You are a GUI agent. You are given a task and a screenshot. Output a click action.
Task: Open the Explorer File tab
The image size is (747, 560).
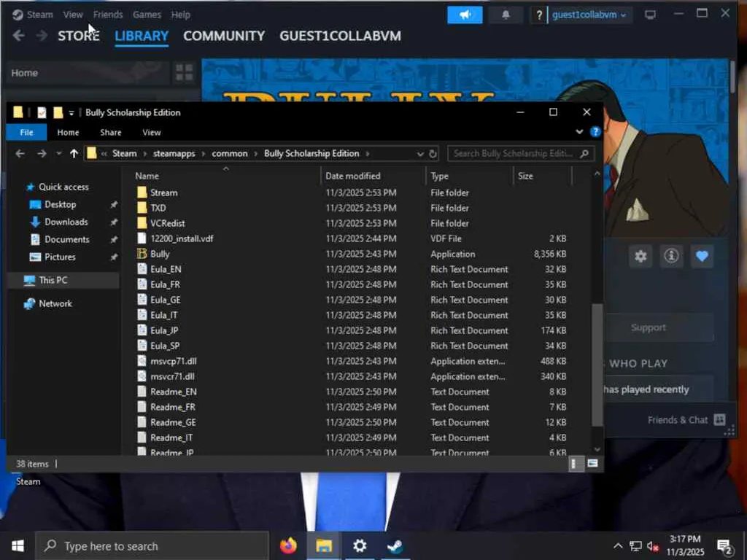coord(27,133)
